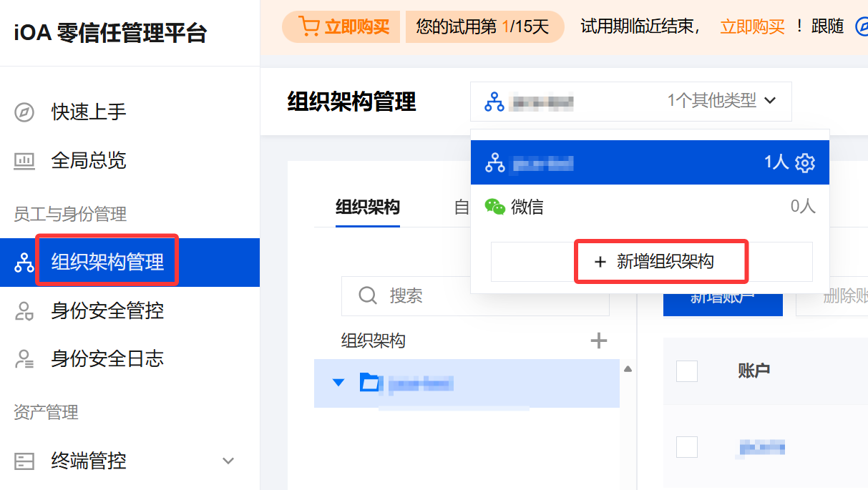Click the org-tree icon in the dropdown header

(x=494, y=102)
